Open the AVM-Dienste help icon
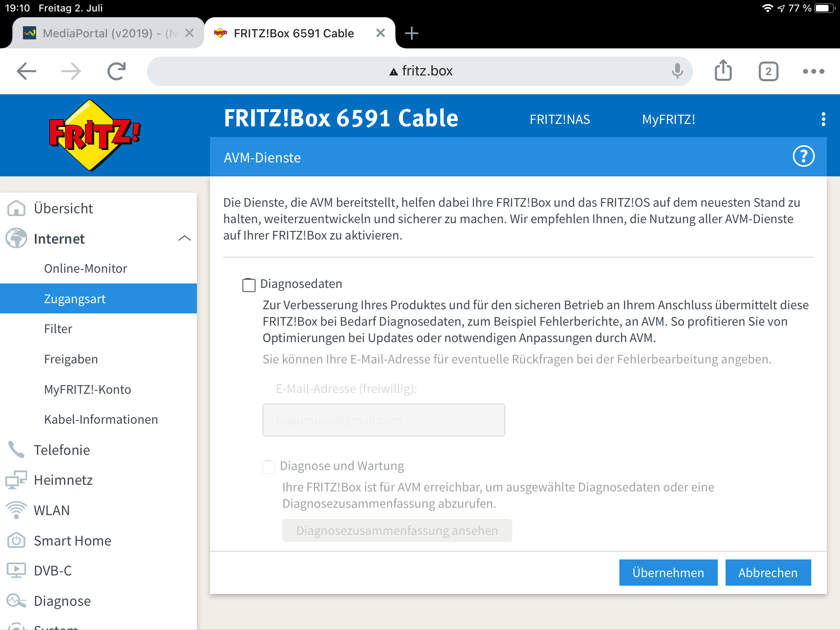This screenshot has height=630, width=840. pyautogui.click(x=803, y=156)
